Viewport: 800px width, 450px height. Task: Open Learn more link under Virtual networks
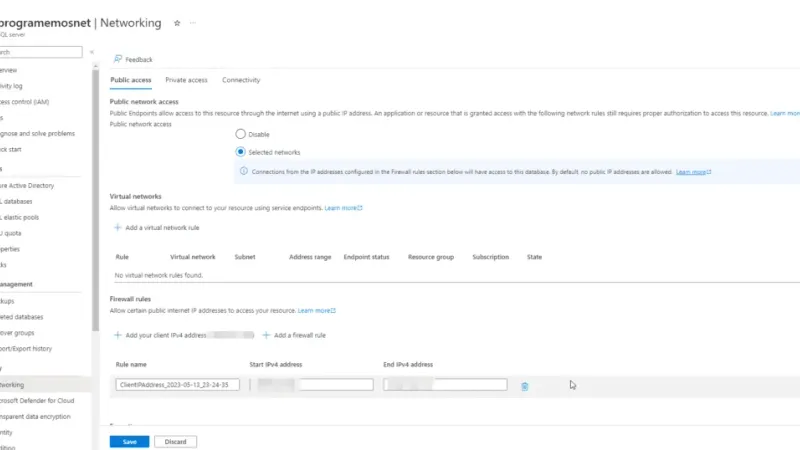pos(343,208)
